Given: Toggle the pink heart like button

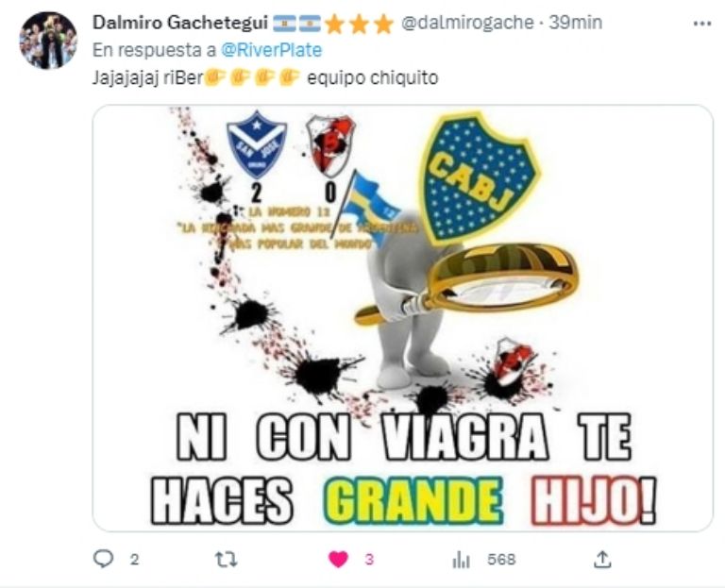Looking at the screenshot, I should (338, 560).
